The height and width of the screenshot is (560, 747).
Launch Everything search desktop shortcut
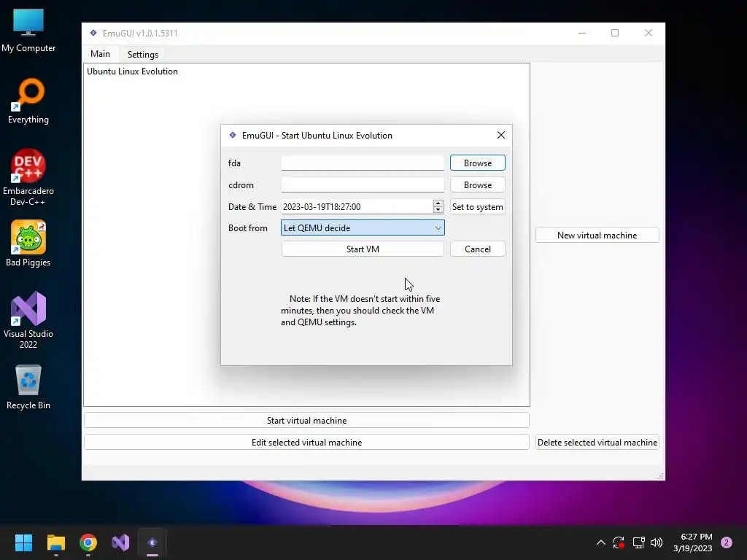point(28,101)
